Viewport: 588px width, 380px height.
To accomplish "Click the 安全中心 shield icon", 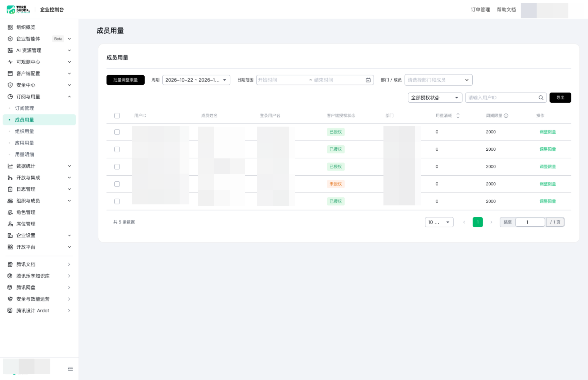I will point(10,85).
